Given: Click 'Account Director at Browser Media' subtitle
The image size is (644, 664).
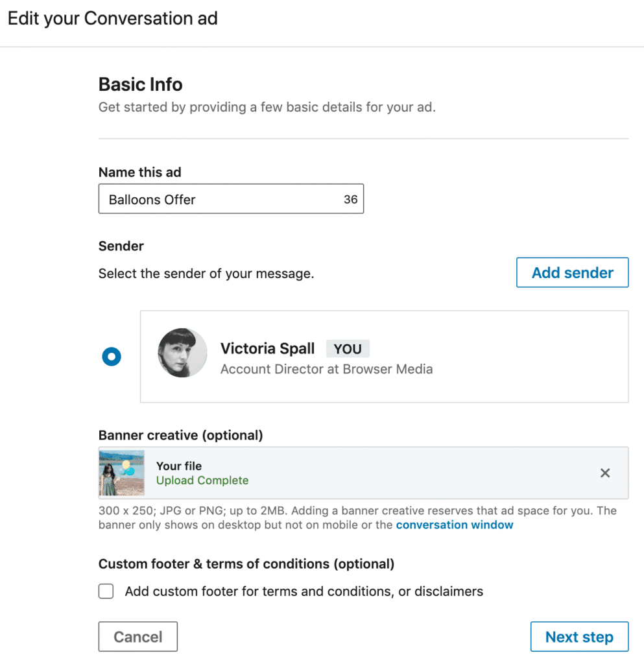Looking at the screenshot, I should (x=326, y=370).
